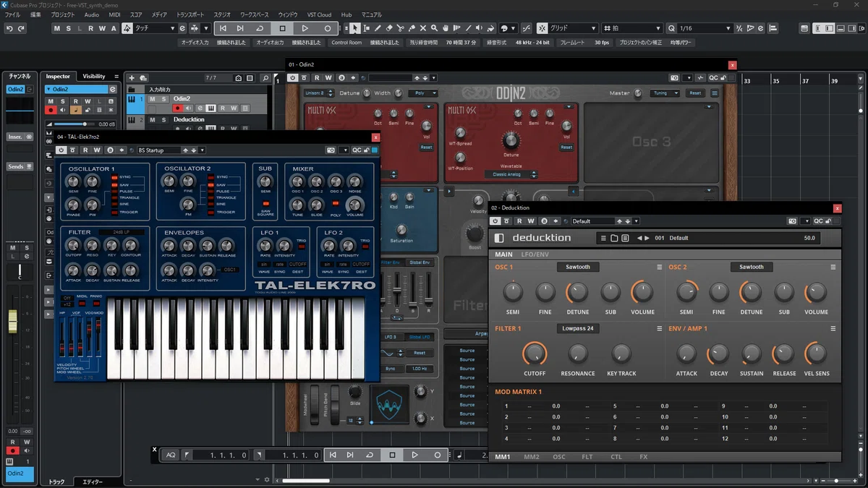Toggle Deducktion plugin power button
Image resolution: width=868 pixels, height=488 pixels.
(497, 221)
